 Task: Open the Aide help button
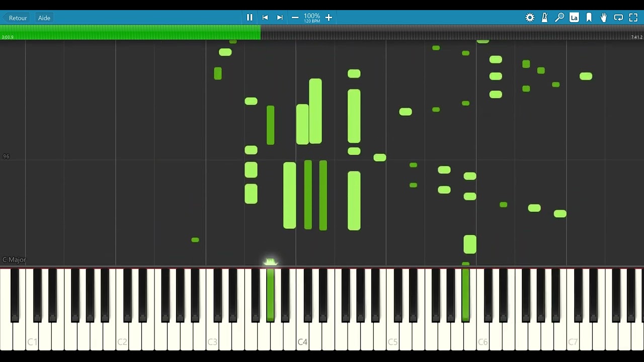click(44, 18)
